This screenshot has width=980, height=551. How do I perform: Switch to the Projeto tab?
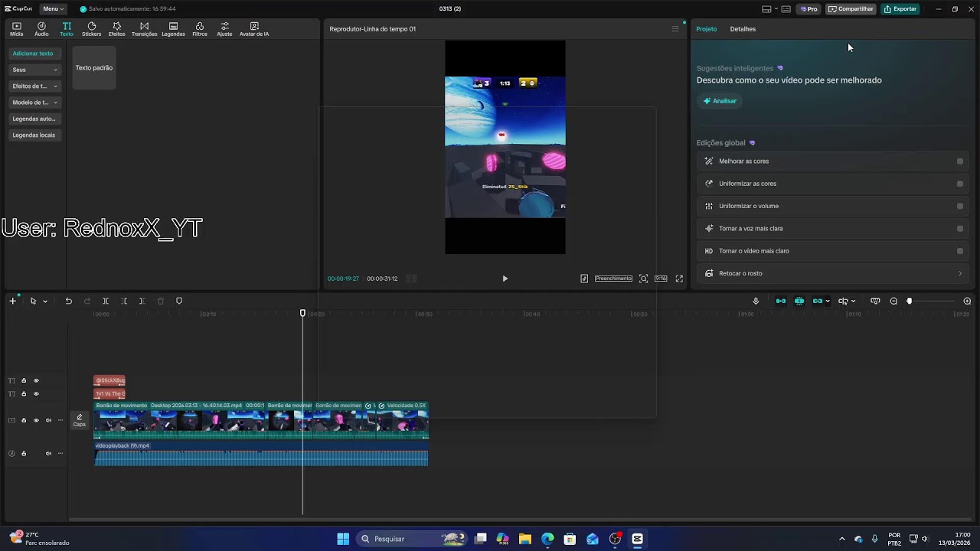point(706,29)
